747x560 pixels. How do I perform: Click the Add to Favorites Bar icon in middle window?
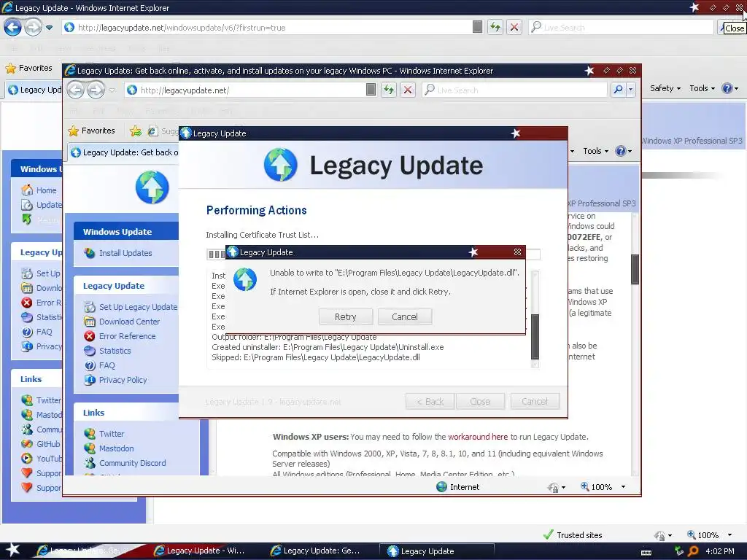pos(135,131)
